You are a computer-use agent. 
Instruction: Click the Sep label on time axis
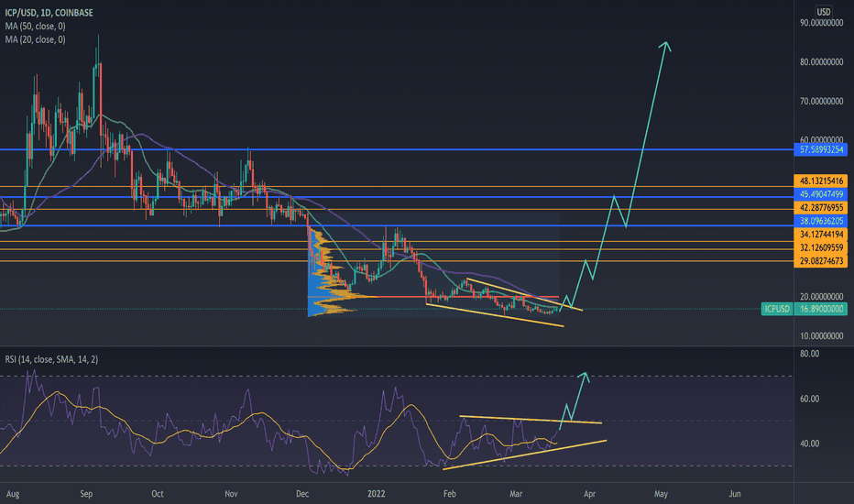click(86, 494)
